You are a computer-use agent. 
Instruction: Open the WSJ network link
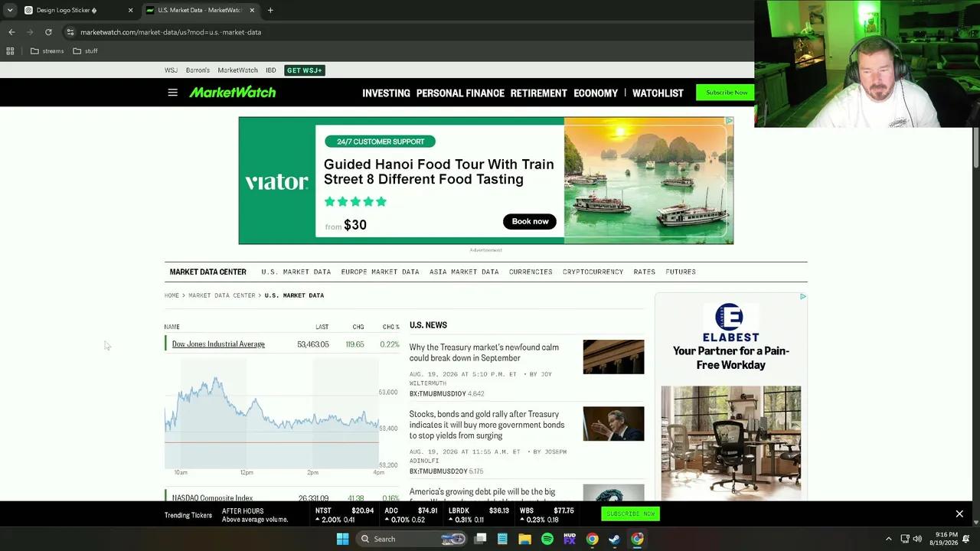point(171,70)
